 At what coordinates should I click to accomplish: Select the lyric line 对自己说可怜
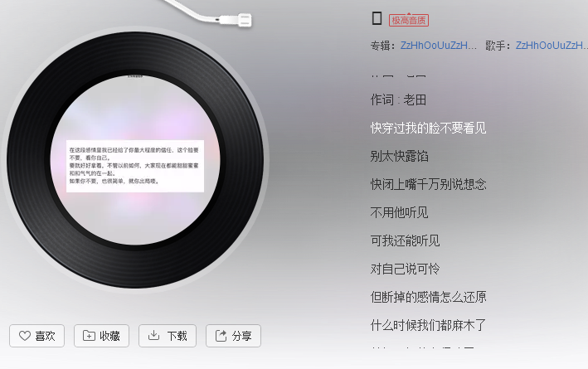[405, 269]
